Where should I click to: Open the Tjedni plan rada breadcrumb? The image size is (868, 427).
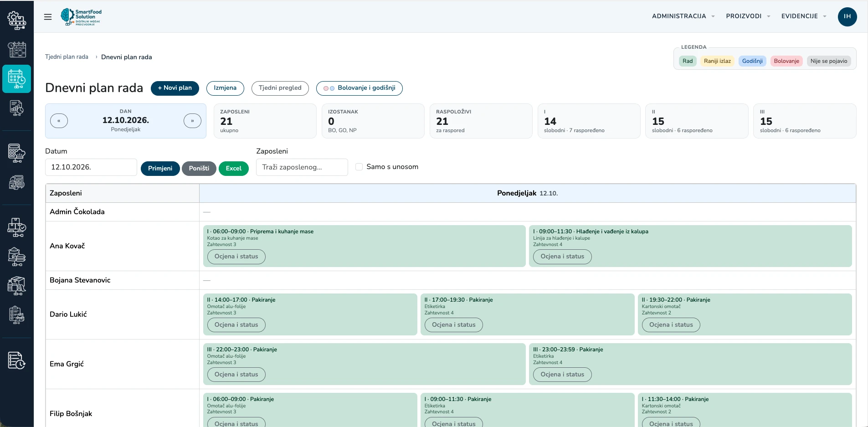click(67, 57)
